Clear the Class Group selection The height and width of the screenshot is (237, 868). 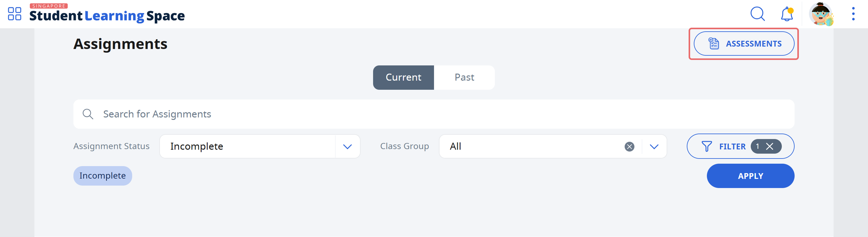point(629,146)
